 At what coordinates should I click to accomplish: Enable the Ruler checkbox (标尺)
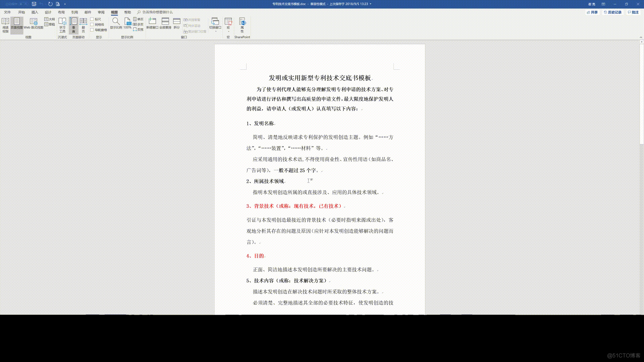(x=92, y=19)
